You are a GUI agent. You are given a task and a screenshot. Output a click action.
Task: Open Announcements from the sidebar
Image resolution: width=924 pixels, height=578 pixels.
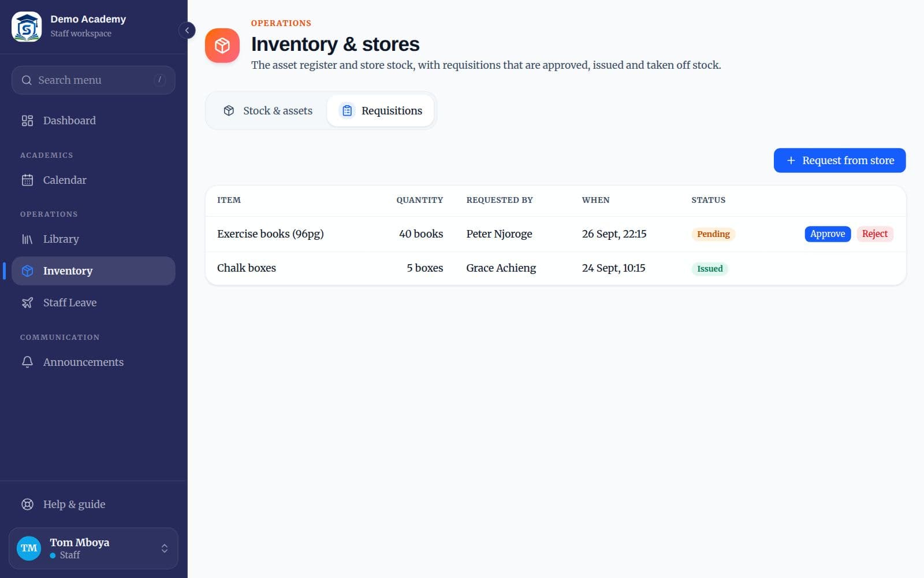93,362
